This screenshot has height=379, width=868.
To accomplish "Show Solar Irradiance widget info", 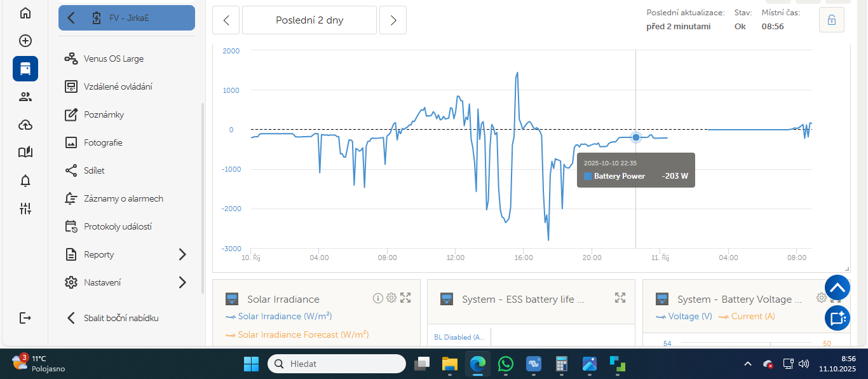I will click(377, 298).
